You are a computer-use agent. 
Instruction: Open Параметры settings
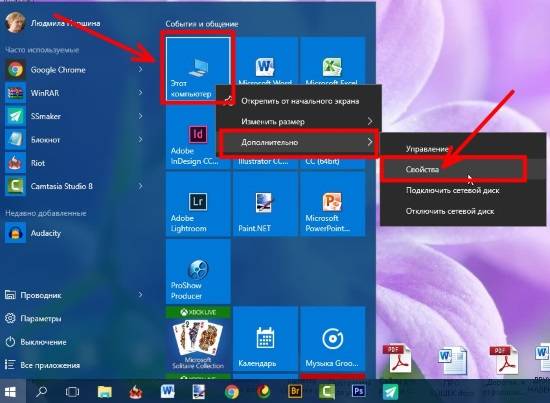pyautogui.click(x=41, y=318)
